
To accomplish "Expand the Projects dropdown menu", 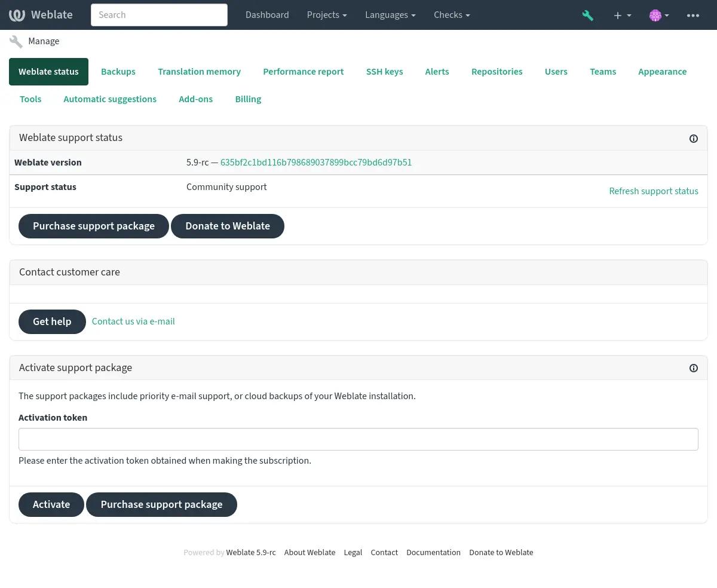I will [x=327, y=15].
